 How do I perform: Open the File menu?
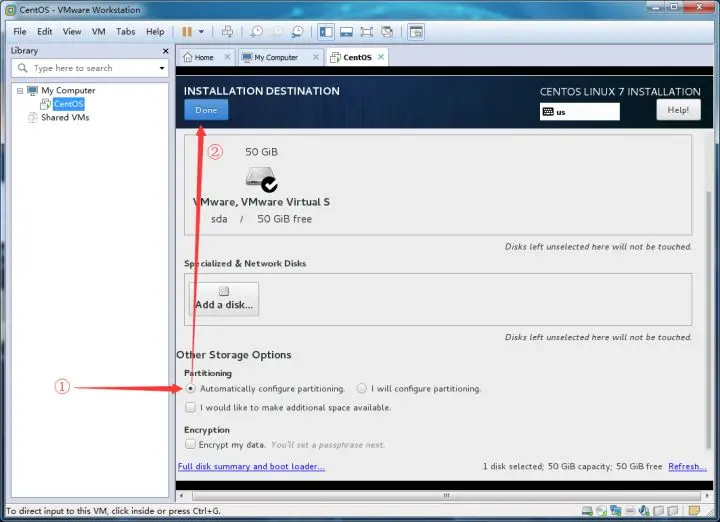click(20, 32)
